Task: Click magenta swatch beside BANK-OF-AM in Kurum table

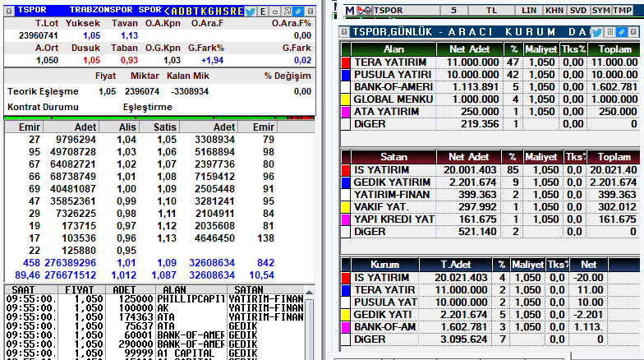Action: pos(346,327)
